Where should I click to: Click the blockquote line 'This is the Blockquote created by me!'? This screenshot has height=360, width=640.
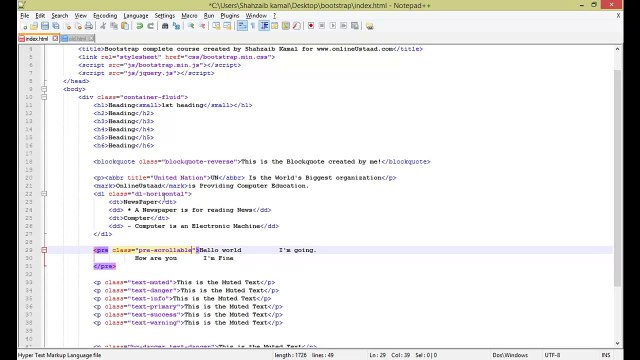(311, 162)
